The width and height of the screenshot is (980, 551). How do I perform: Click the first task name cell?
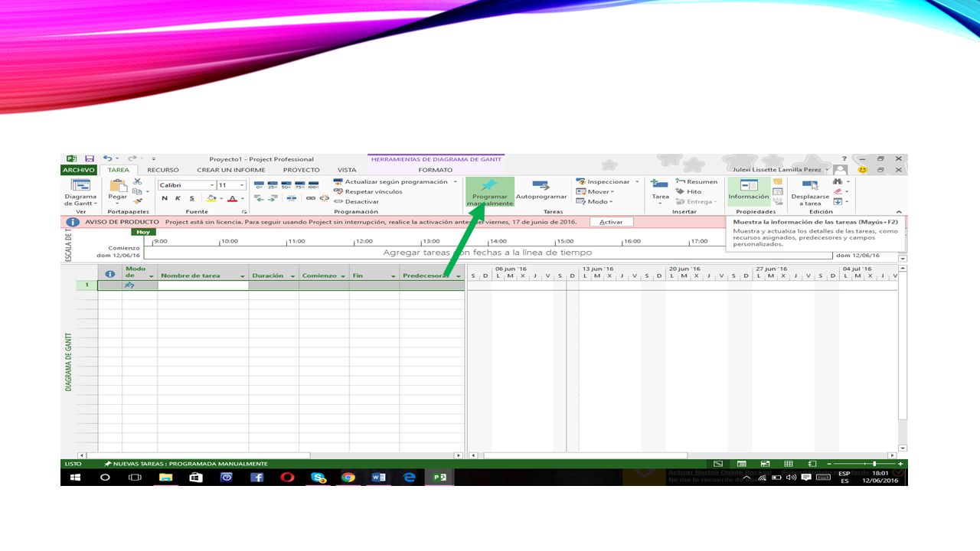[203, 285]
